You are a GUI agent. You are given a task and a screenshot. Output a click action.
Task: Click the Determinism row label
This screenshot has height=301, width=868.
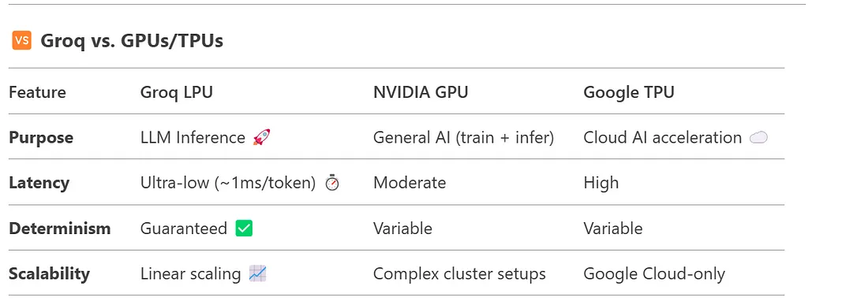click(60, 228)
